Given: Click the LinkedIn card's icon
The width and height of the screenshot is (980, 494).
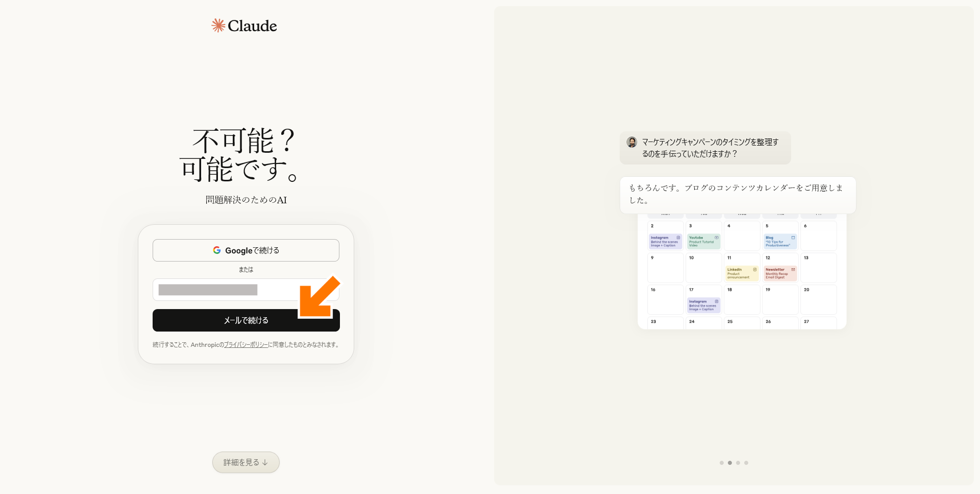Looking at the screenshot, I should pos(755,270).
